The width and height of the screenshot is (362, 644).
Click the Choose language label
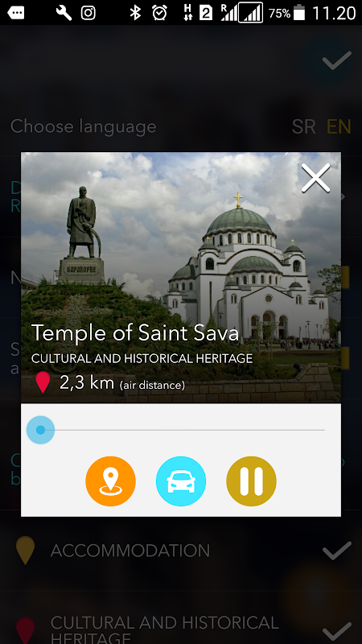click(x=84, y=126)
